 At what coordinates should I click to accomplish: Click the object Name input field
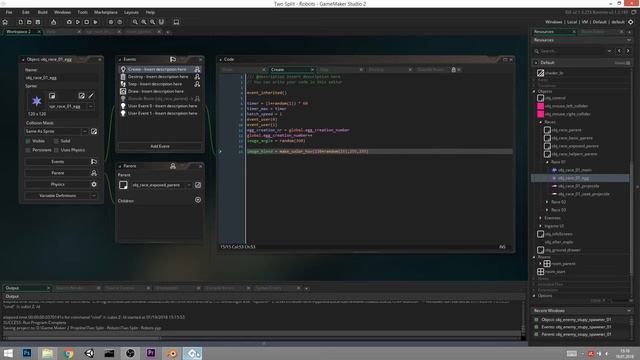[x=61, y=78]
